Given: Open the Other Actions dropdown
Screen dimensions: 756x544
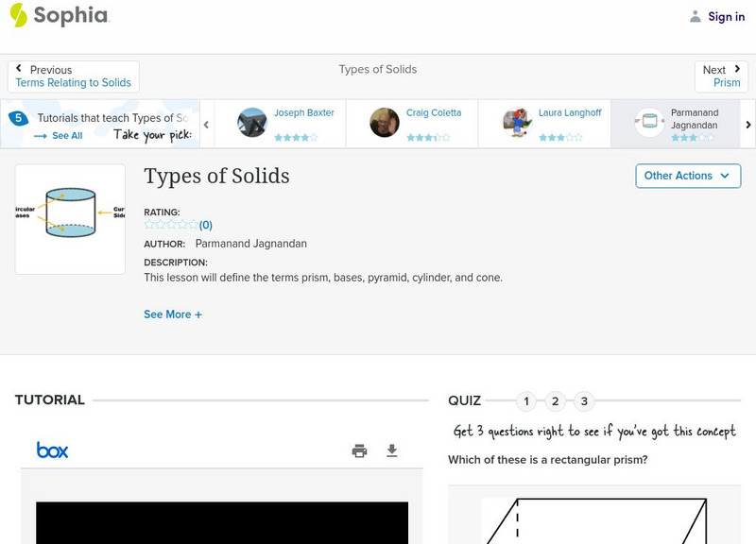Looking at the screenshot, I should coord(687,176).
